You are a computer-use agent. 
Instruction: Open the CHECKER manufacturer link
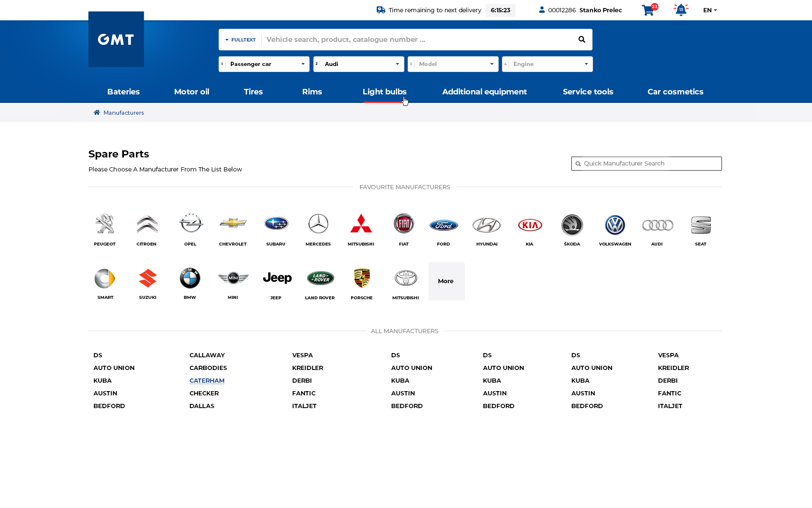point(204,393)
